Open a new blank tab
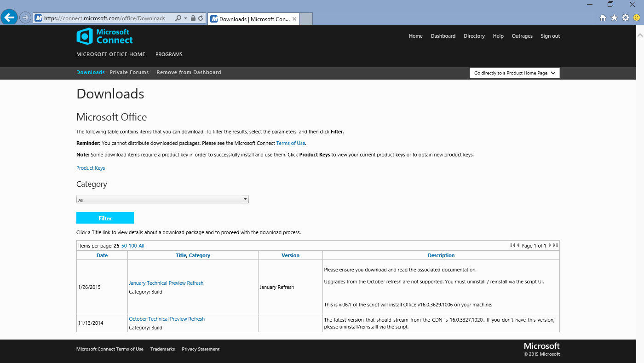Viewport: 644px width, 363px height. [x=306, y=19]
